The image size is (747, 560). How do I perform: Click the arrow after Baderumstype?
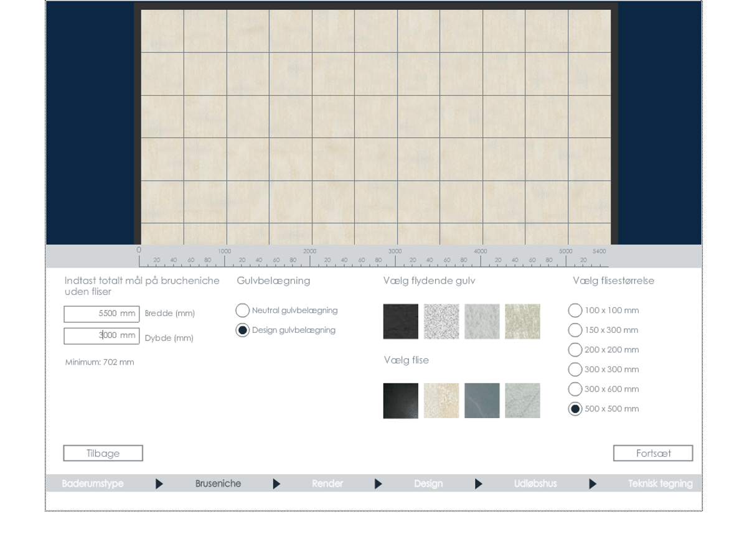pos(159,483)
